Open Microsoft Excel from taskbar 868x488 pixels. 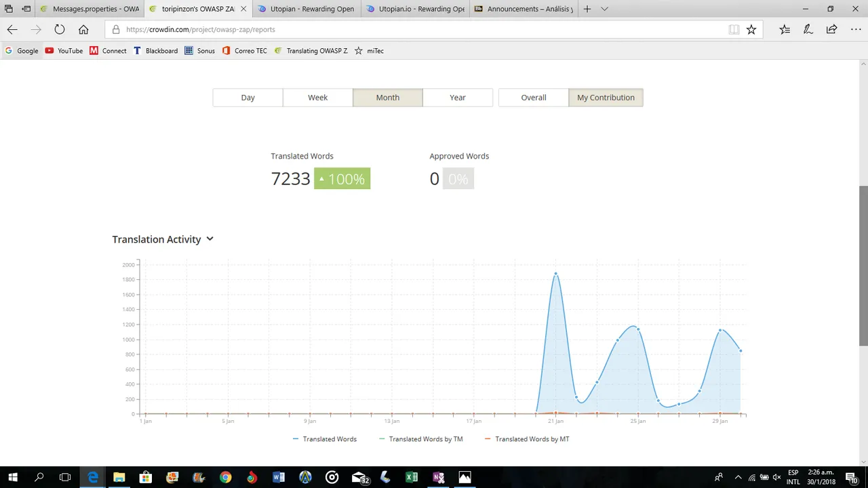(412, 477)
